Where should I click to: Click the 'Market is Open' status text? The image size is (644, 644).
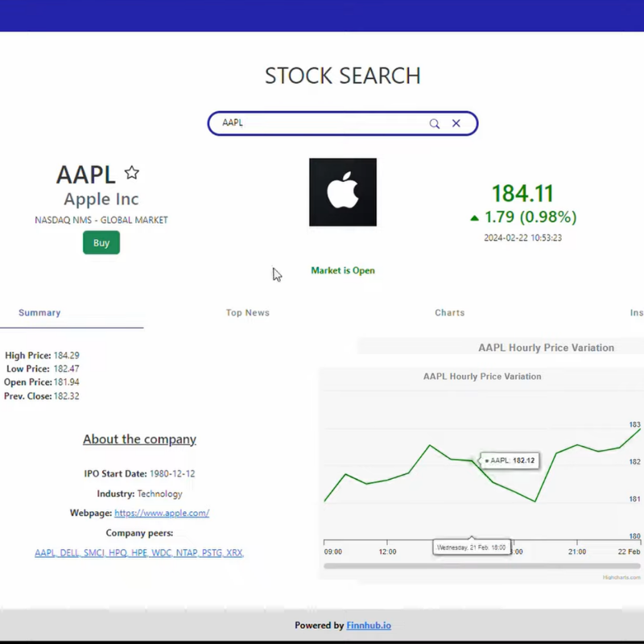pyautogui.click(x=343, y=270)
